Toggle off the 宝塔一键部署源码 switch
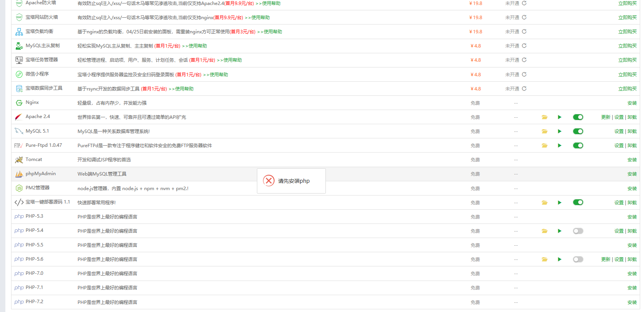The width and height of the screenshot is (644, 312). 578,202
